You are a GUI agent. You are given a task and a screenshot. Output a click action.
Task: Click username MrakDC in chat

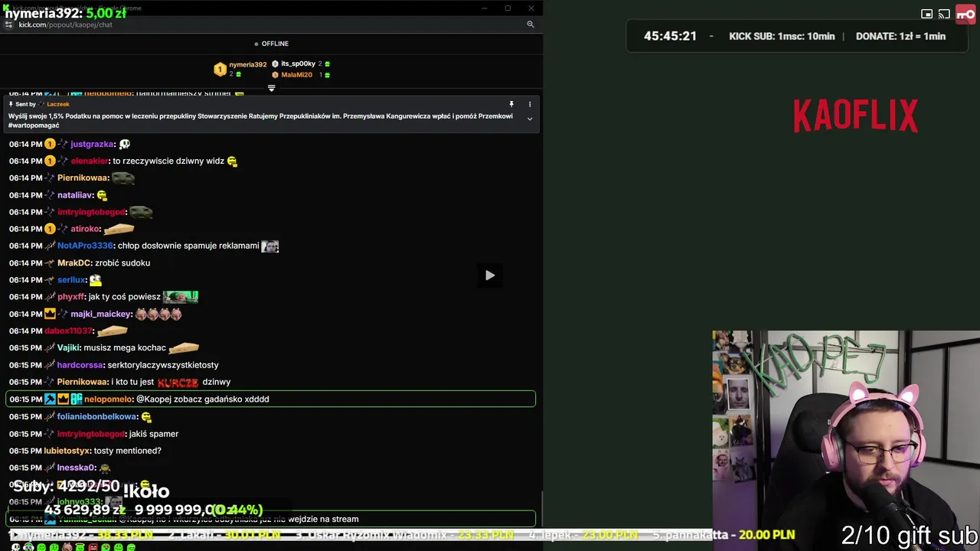(x=74, y=262)
